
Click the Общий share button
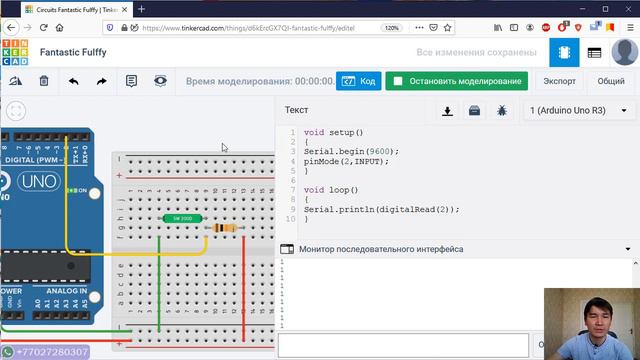pyautogui.click(x=611, y=81)
